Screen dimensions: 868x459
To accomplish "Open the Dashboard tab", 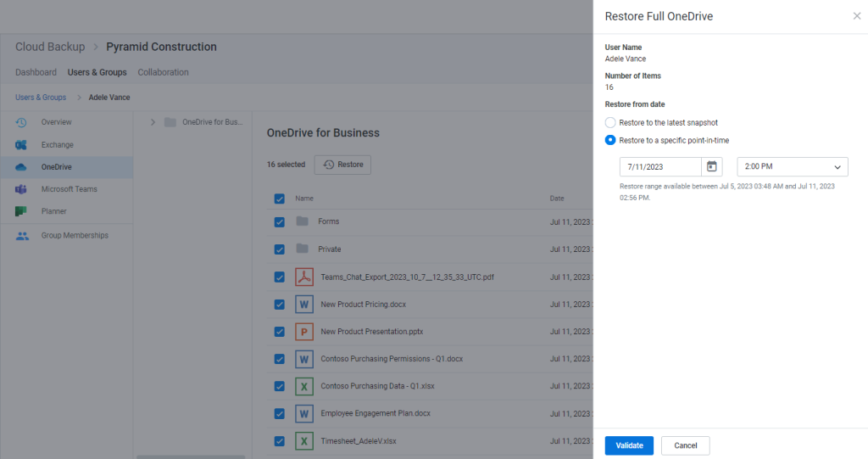I will tap(36, 72).
